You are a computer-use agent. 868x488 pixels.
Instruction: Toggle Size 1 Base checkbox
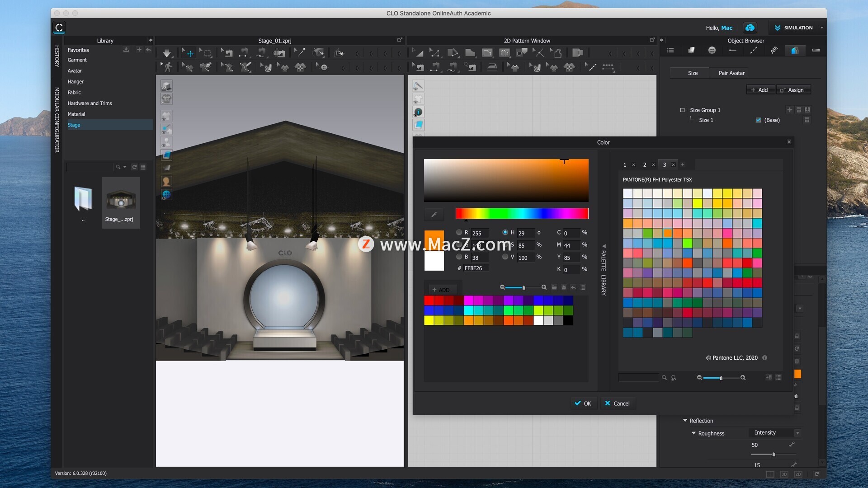[x=758, y=120]
